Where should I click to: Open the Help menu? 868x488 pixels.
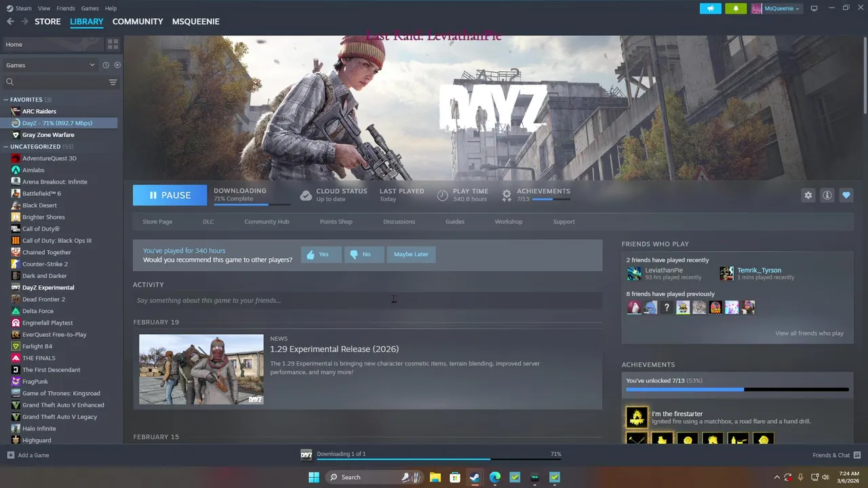coord(111,8)
